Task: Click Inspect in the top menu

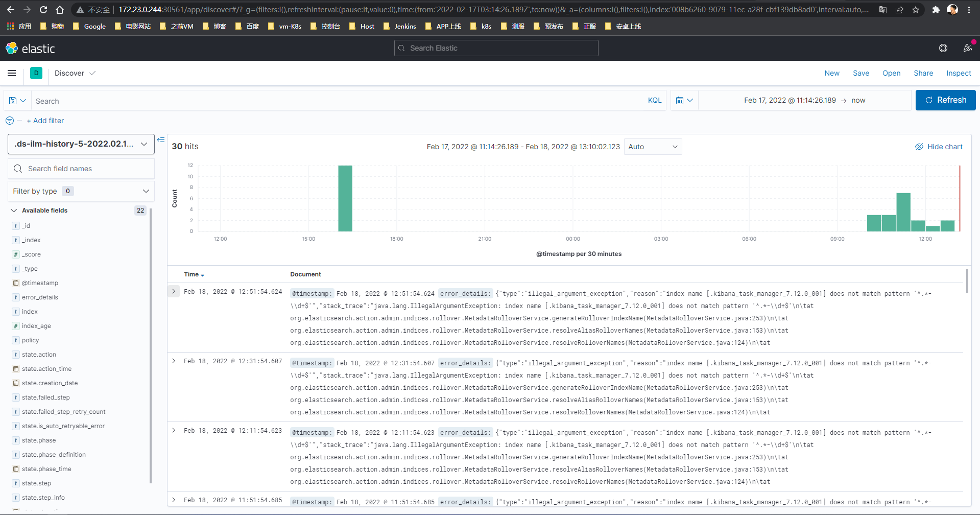Action: pyautogui.click(x=959, y=73)
